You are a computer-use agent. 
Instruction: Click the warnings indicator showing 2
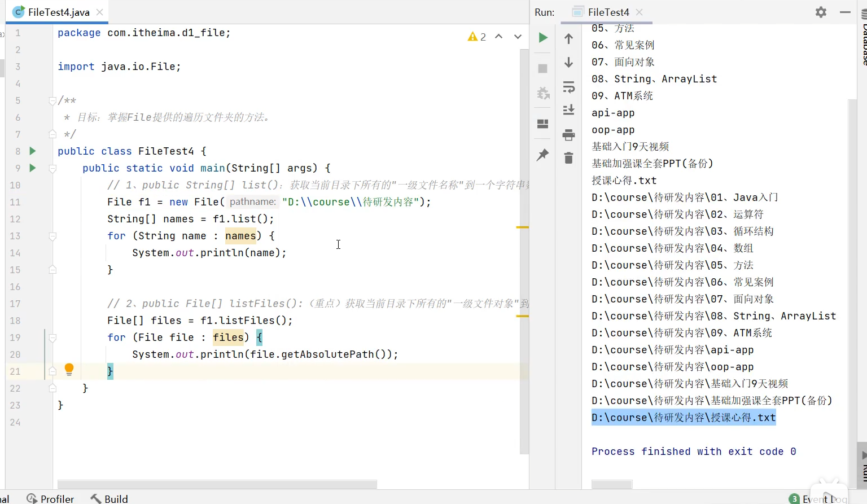477,37
